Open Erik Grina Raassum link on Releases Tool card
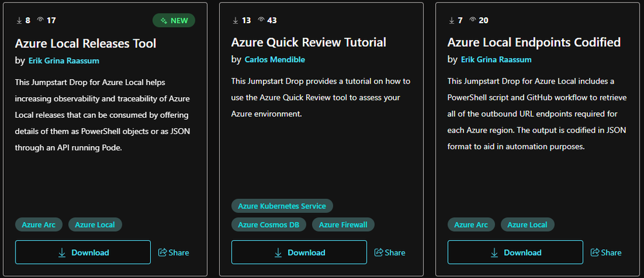The height and width of the screenshot is (278, 644). tap(64, 60)
